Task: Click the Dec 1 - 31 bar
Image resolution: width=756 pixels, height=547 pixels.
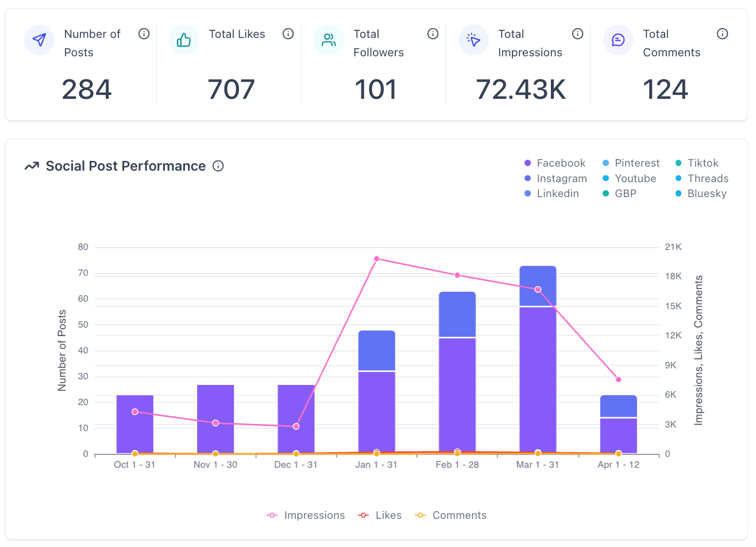Action: point(296,419)
